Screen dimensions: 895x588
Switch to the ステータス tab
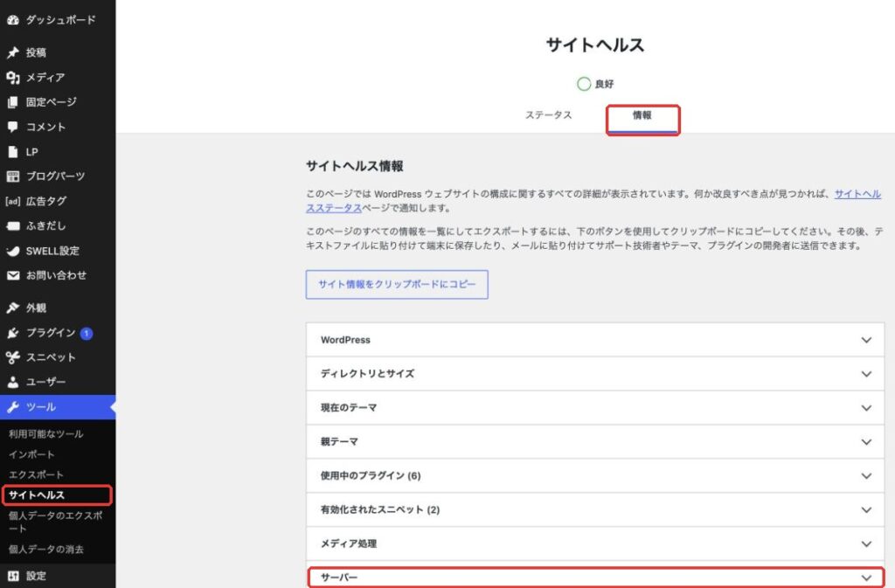(x=548, y=115)
